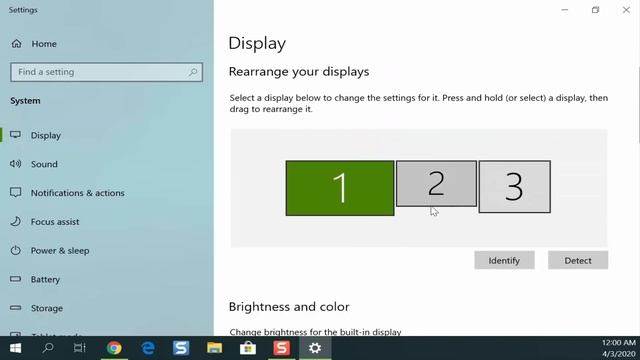
Task: Click the settings page vertical scrollbar
Action: pos(638,104)
